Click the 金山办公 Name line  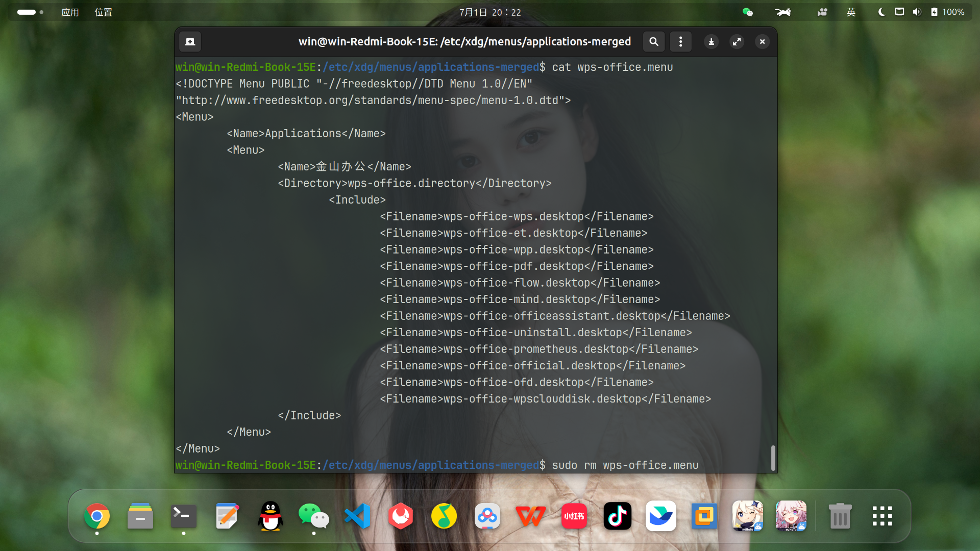tap(345, 167)
